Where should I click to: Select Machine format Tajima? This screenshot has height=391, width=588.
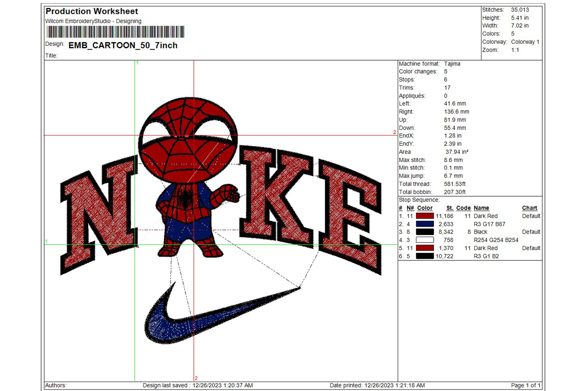[x=452, y=64]
